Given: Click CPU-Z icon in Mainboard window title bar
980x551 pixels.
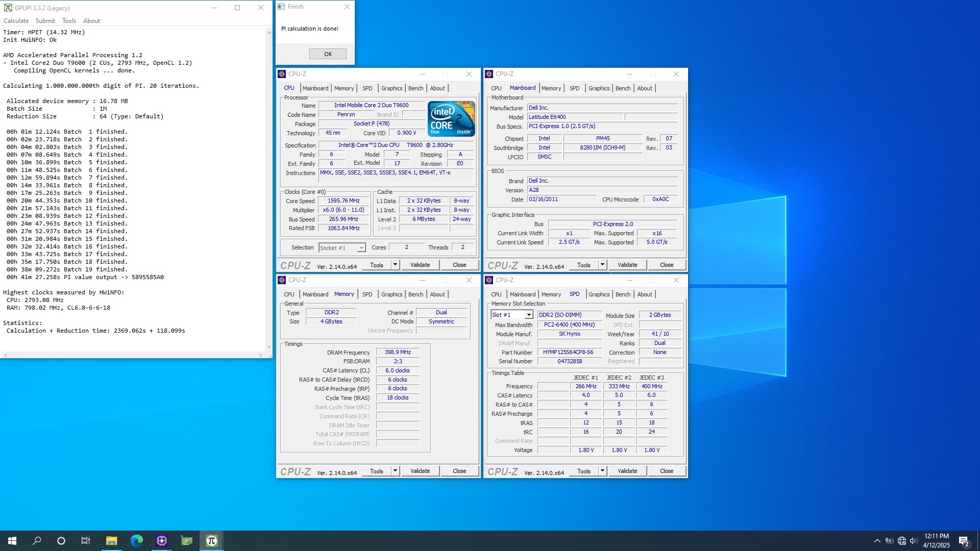Looking at the screenshot, I should pos(489,74).
